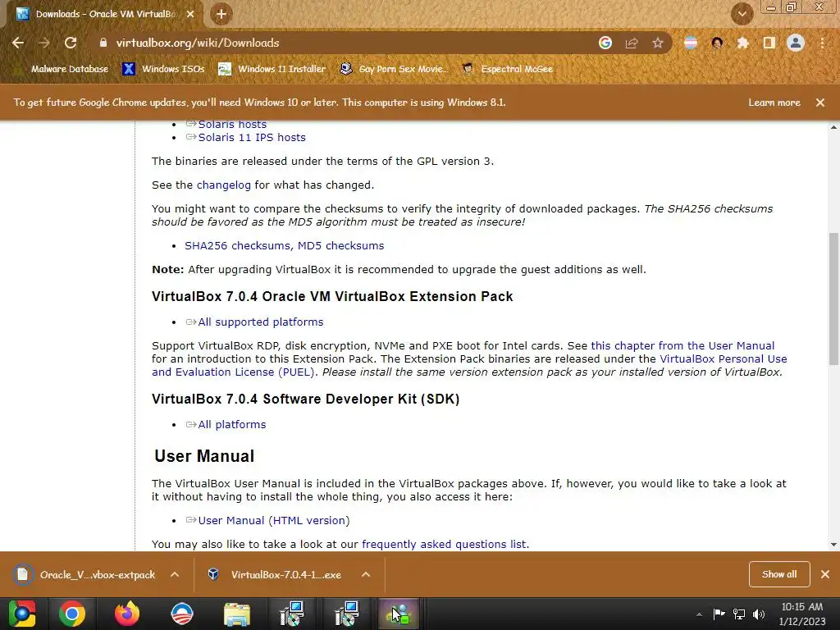This screenshot has height=630, width=840.
Task: Open a new tab with the plus button
Action: [x=221, y=14]
